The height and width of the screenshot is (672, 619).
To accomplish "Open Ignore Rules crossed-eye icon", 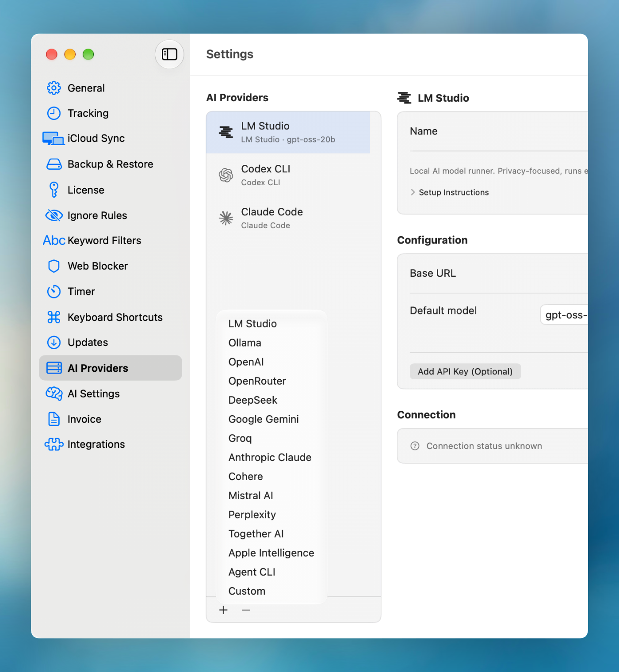I will coord(54,215).
